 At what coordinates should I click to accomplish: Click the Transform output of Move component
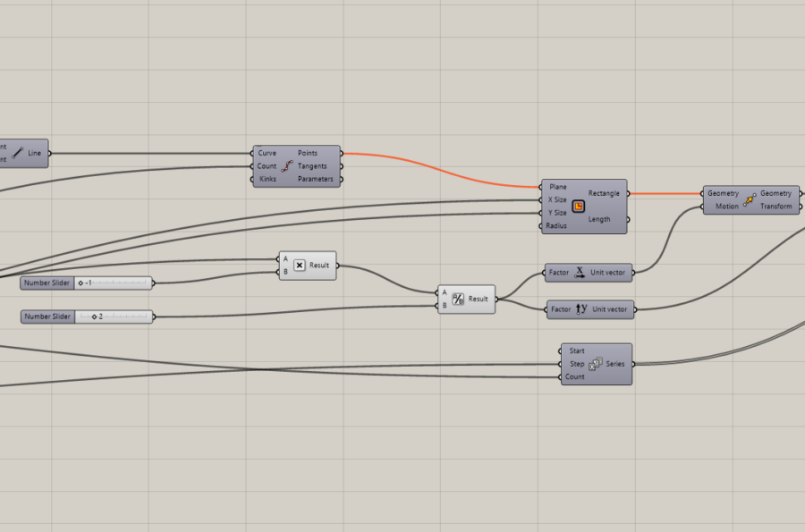pyautogui.click(x=775, y=207)
